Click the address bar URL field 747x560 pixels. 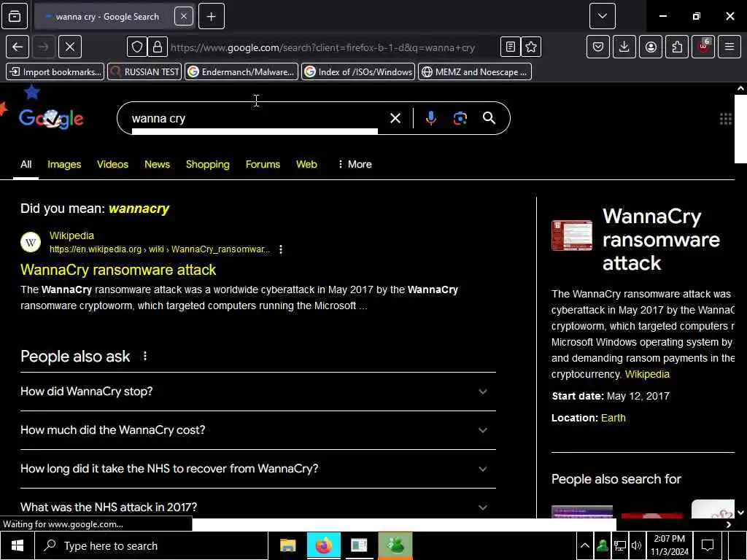[333, 47]
